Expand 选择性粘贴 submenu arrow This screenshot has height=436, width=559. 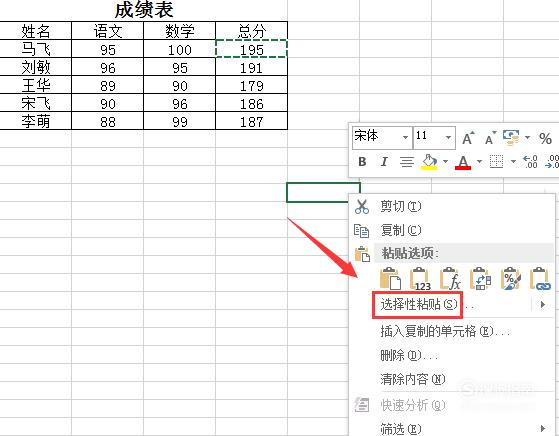(x=543, y=304)
